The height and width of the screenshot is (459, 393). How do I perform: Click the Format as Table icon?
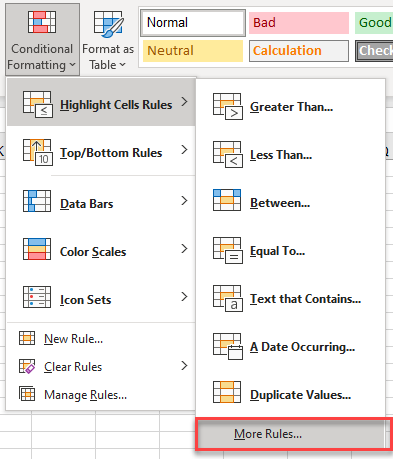pyautogui.click(x=108, y=24)
